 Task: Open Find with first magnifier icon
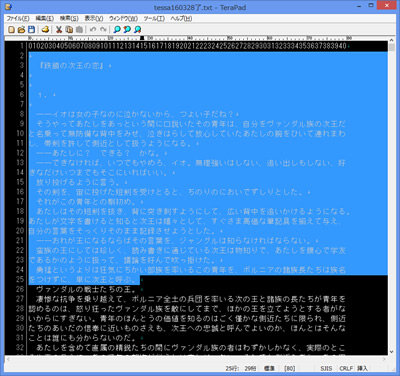click(x=117, y=29)
